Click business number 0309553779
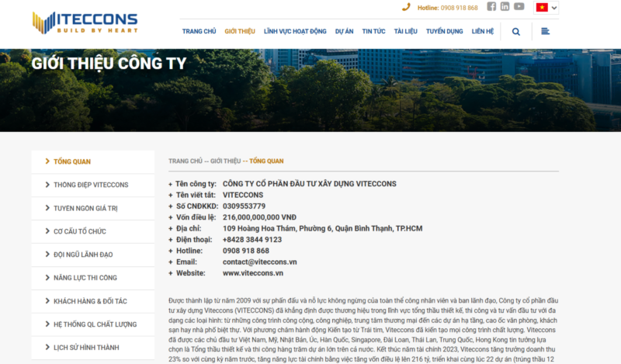The width and height of the screenshot is (621, 364). (244, 206)
